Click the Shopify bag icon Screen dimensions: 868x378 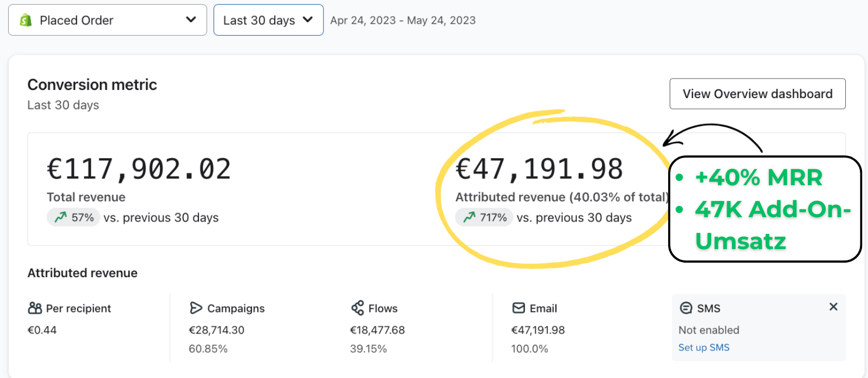pos(25,21)
